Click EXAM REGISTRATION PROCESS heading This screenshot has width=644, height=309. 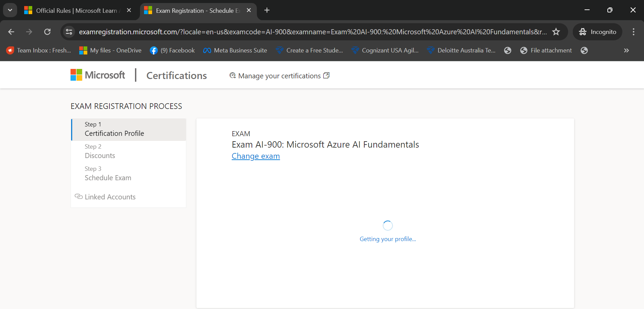126,106
